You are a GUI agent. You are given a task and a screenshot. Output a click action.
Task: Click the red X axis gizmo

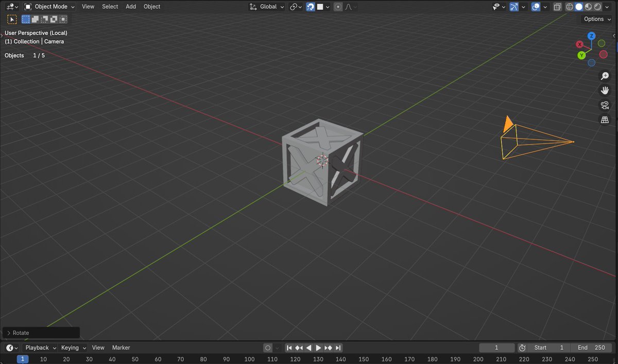(x=580, y=45)
